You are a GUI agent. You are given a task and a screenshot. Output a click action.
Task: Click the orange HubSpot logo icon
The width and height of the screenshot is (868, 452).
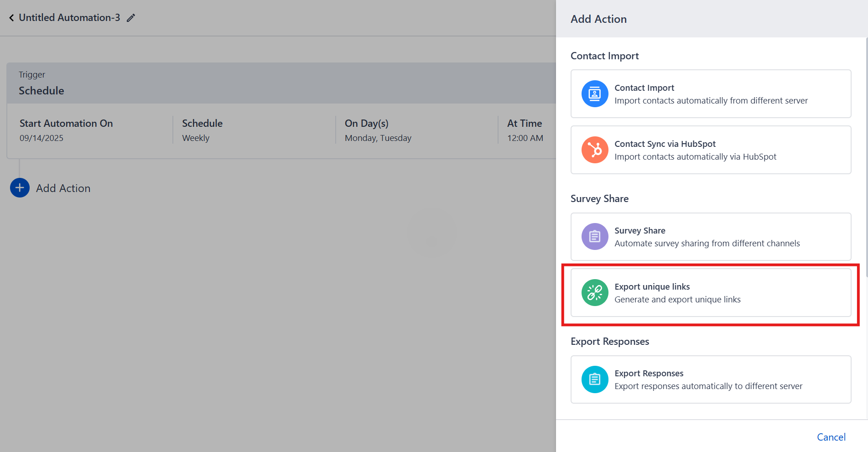pos(594,150)
